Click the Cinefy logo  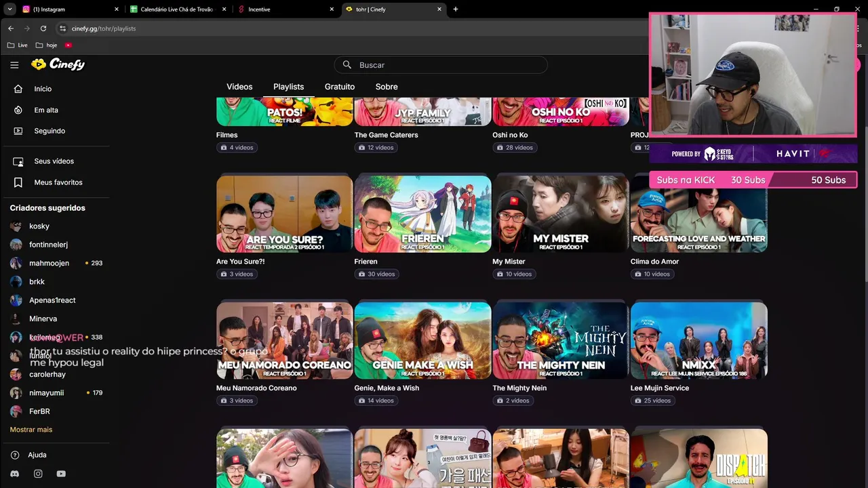tap(58, 64)
